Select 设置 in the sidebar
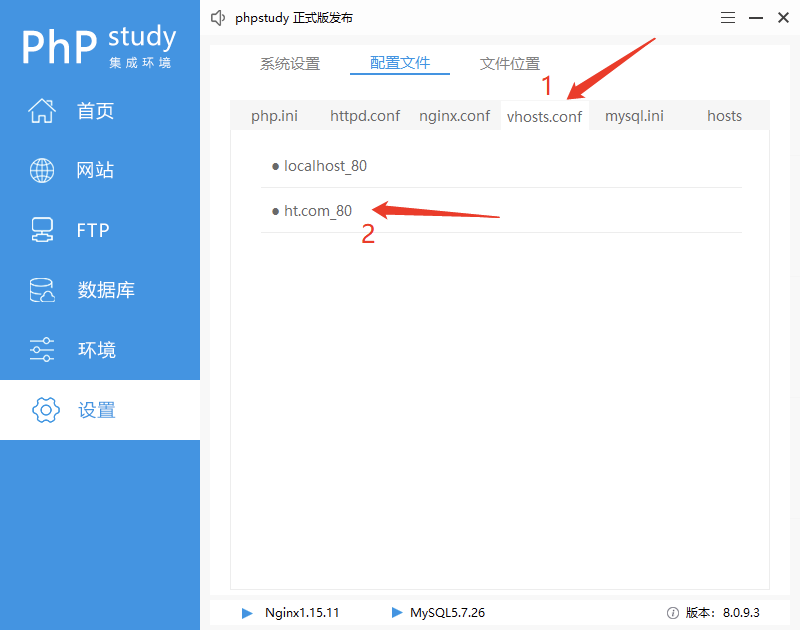Screen dimensions: 800x630 click(99, 410)
